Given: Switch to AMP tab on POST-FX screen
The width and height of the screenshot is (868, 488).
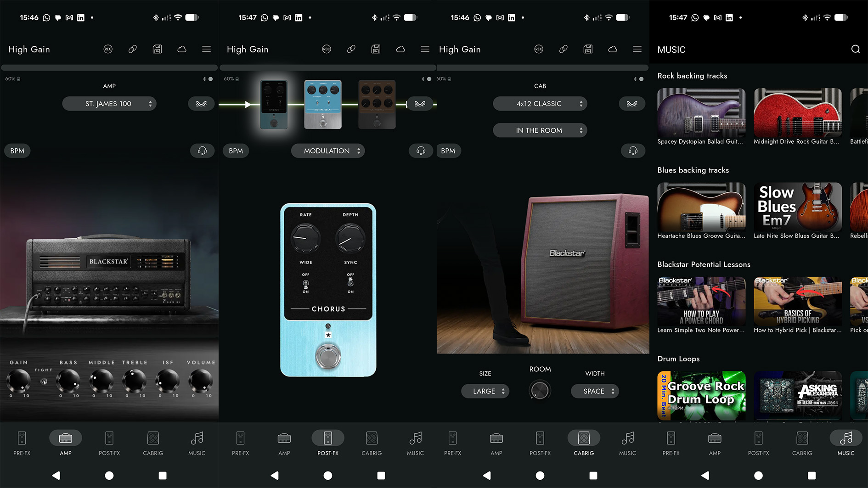Looking at the screenshot, I should click(x=284, y=443).
